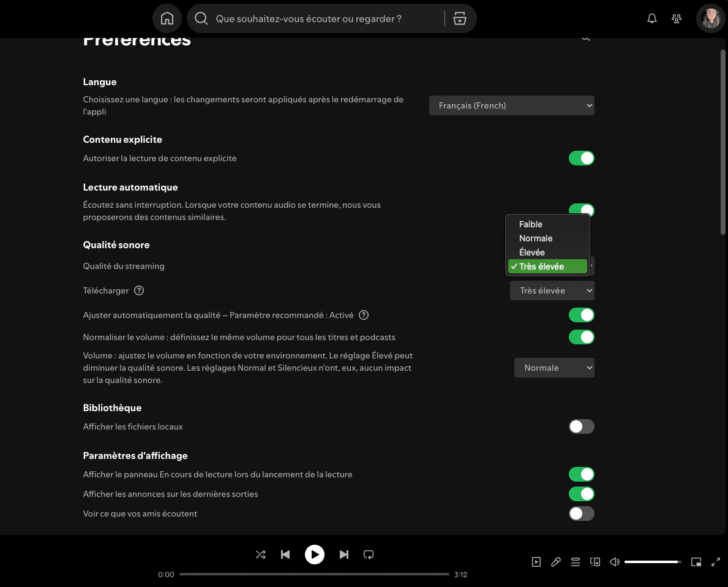Image resolution: width=728 pixels, height=587 pixels.
Task: Open the playback queue icon
Action: tap(576, 562)
